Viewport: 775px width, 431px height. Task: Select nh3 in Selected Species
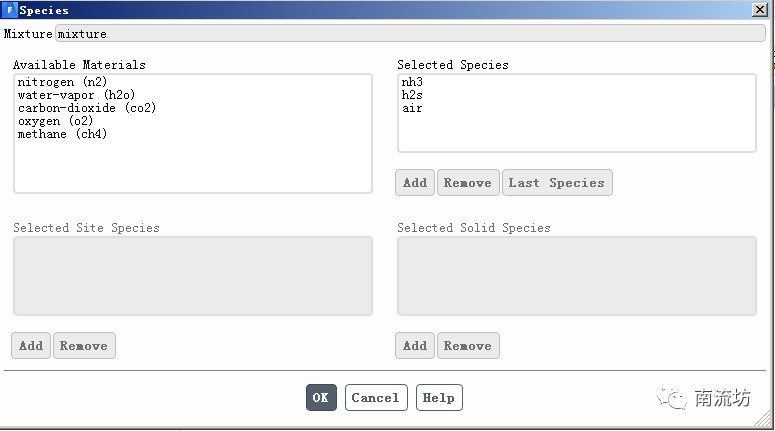[412, 82]
